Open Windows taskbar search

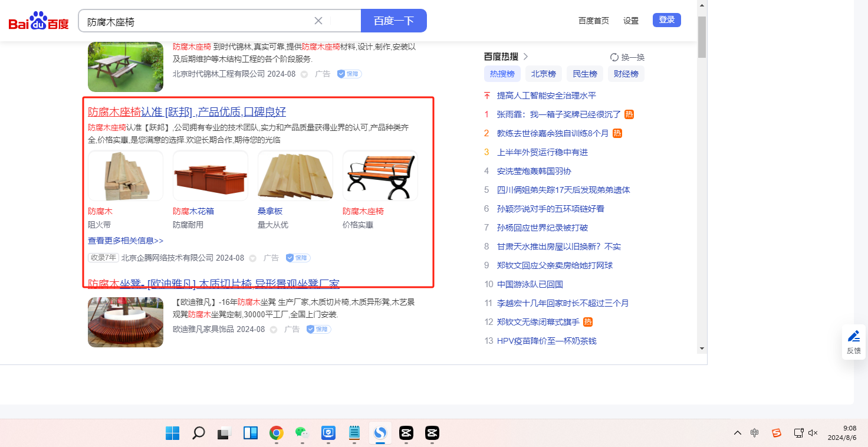pos(199,433)
